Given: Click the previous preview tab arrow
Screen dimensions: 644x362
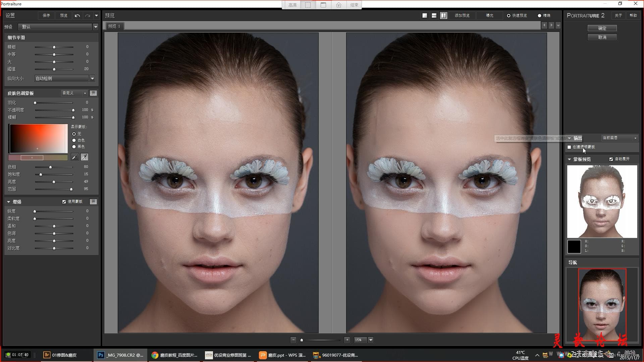Looking at the screenshot, I should 544,25.
